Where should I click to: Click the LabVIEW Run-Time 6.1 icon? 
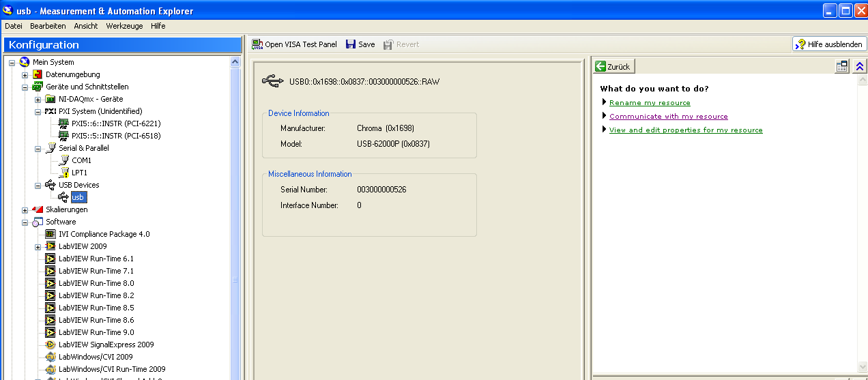tap(50, 259)
